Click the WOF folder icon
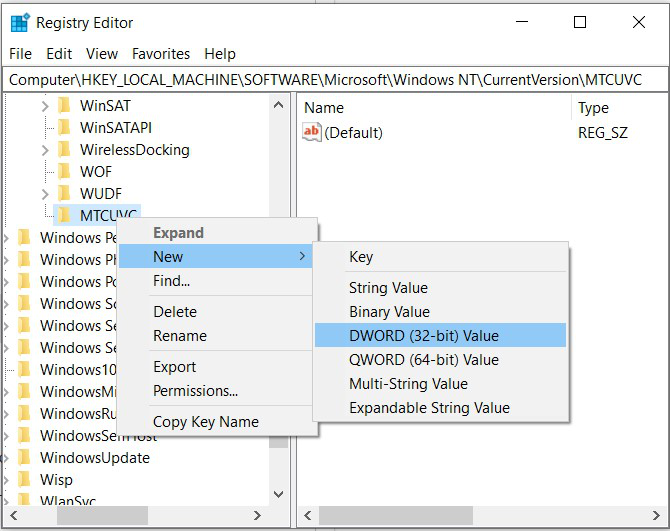Screen dimensions: 670x531 pos(64,171)
